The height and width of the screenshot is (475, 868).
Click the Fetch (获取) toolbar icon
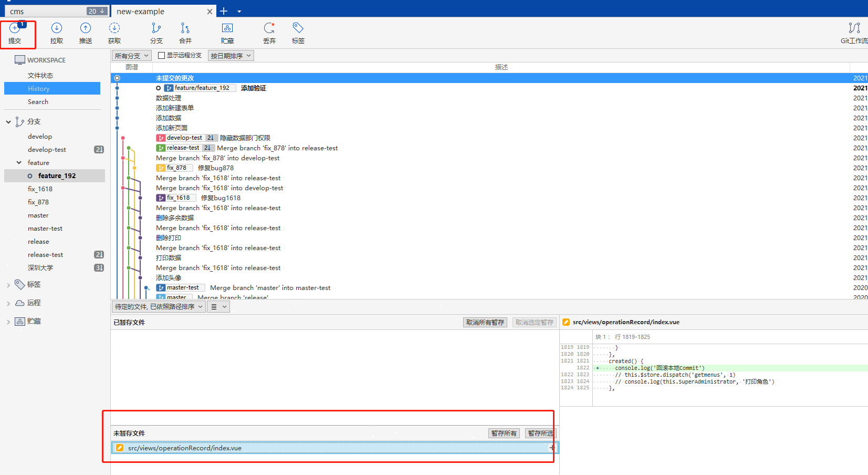[x=114, y=33]
